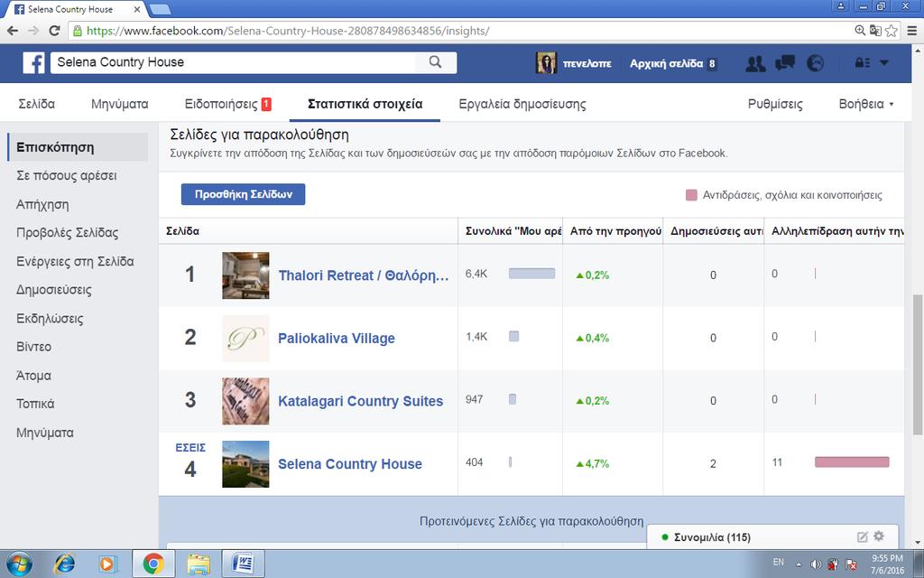The height and width of the screenshot is (578, 924).
Task: Click the Facebook logo icon
Action: pos(33,62)
